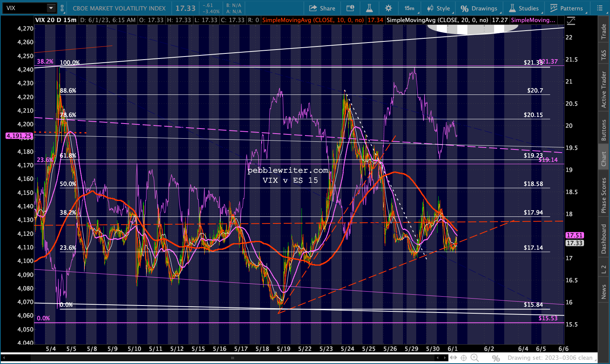Screen dimensions: 610x364
Task: Click the percent drawing tools icon at bottom
Action: point(496,358)
